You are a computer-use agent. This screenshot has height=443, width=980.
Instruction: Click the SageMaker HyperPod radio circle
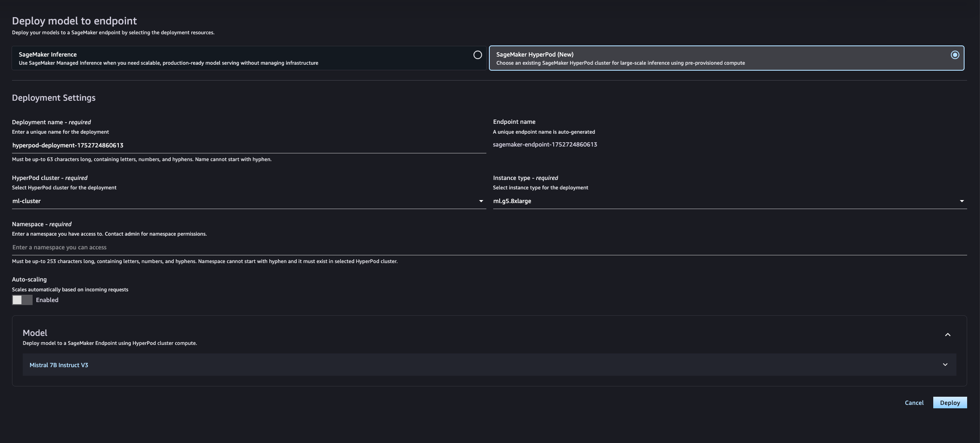(x=955, y=55)
